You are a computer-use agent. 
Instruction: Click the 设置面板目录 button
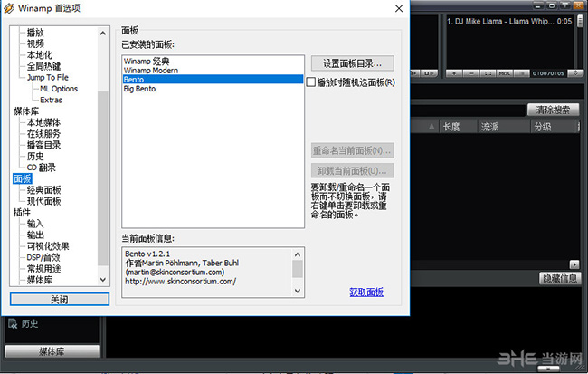353,63
